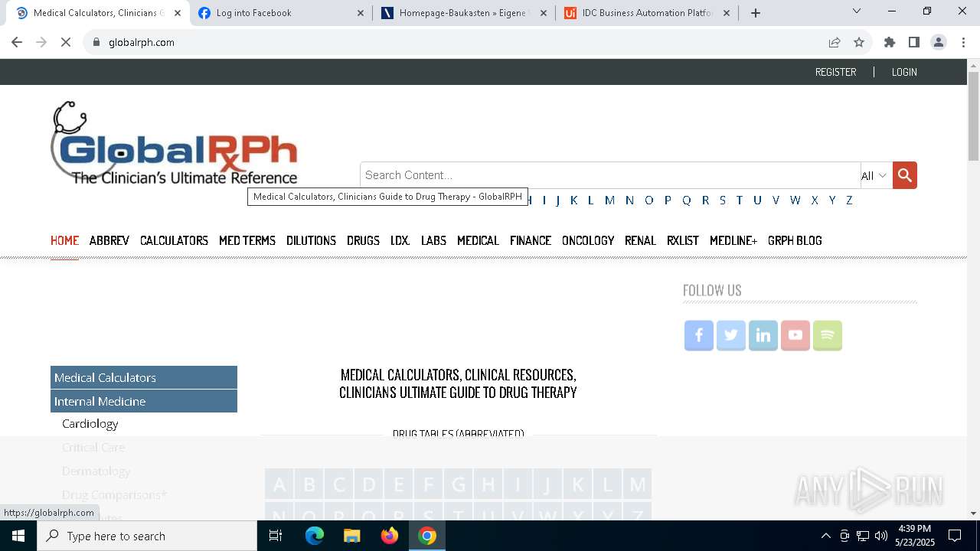Click the taskbar clock showing 4:39 PM
The image size is (980, 551).
pos(914,536)
